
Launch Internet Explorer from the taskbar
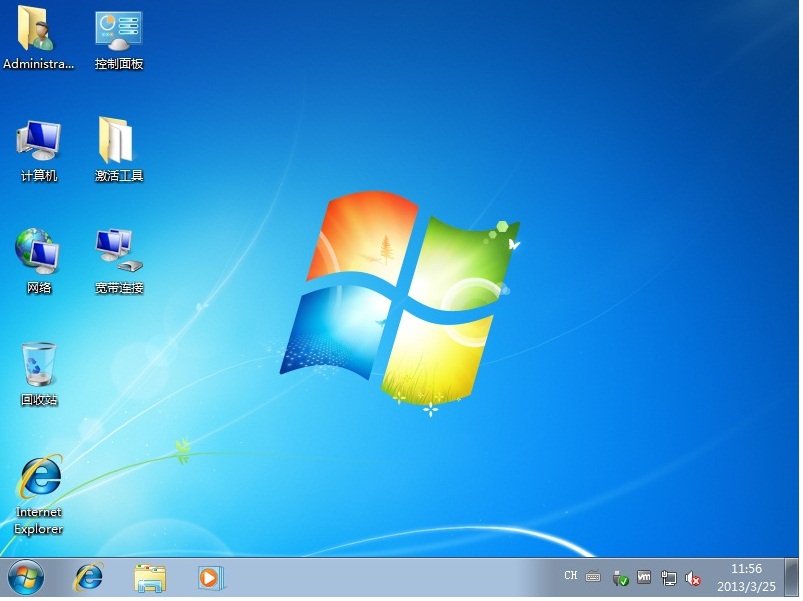pyautogui.click(x=89, y=578)
